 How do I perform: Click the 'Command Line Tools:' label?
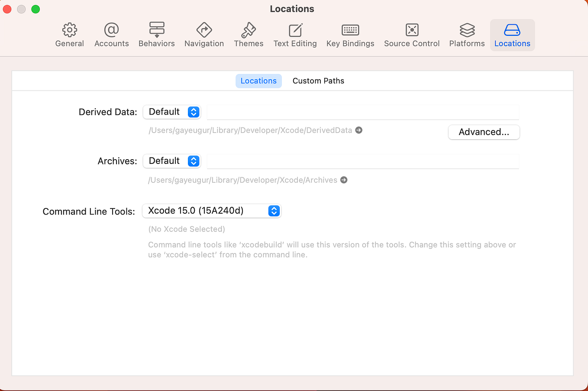[x=89, y=212]
